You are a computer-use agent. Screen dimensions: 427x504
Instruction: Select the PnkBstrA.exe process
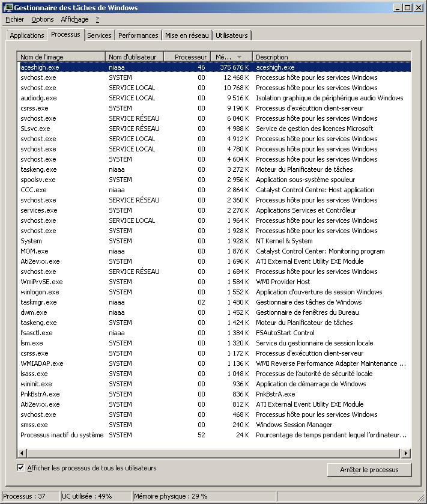coord(214,394)
